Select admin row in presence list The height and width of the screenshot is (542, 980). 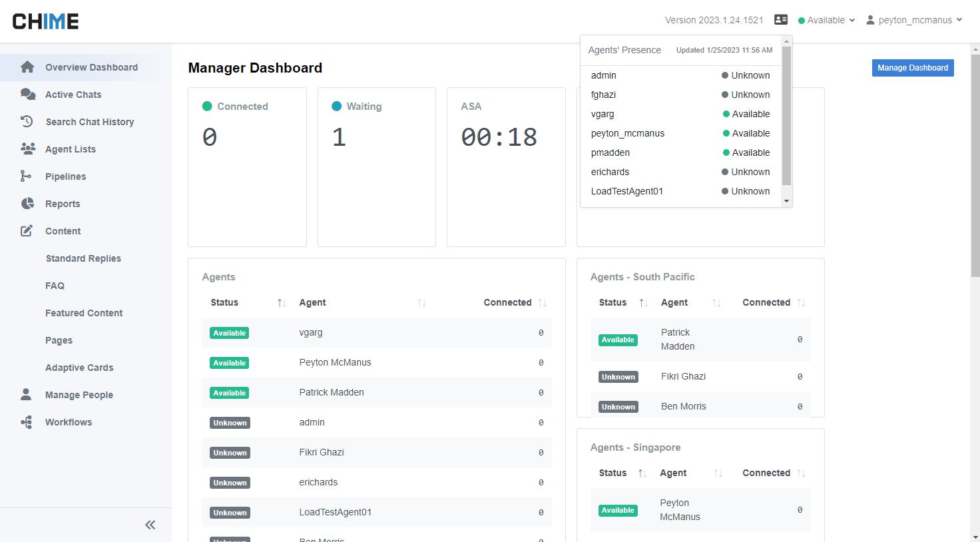680,75
